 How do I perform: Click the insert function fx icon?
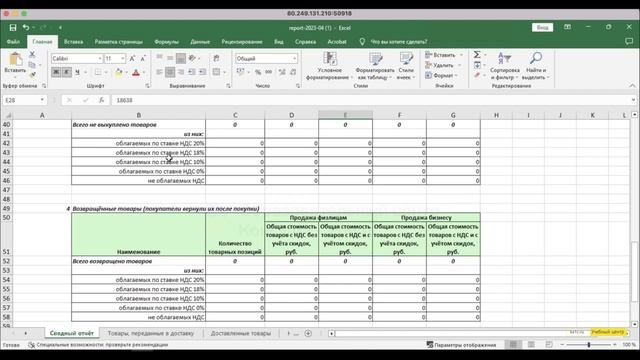pyautogui.click(x=102, y=100)
